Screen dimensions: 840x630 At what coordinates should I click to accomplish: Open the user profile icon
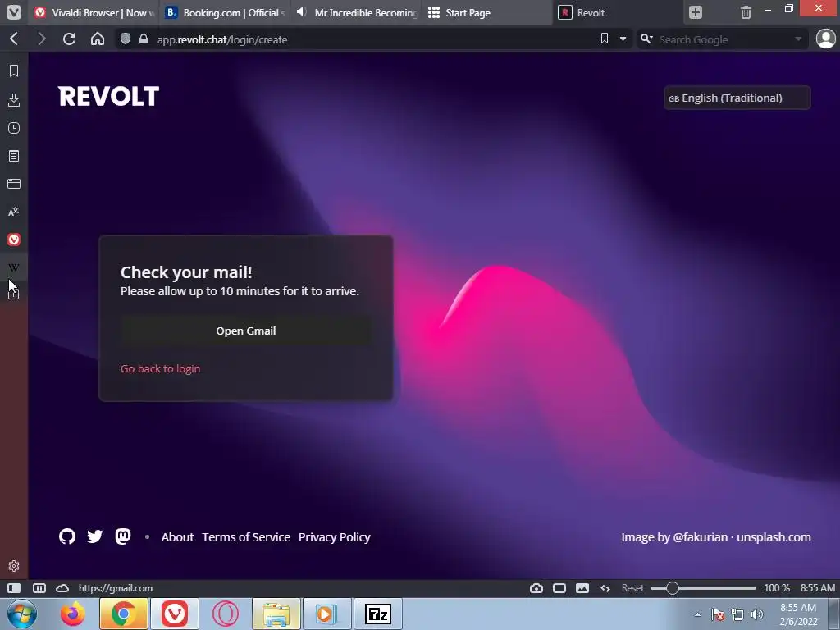[825, 39]
